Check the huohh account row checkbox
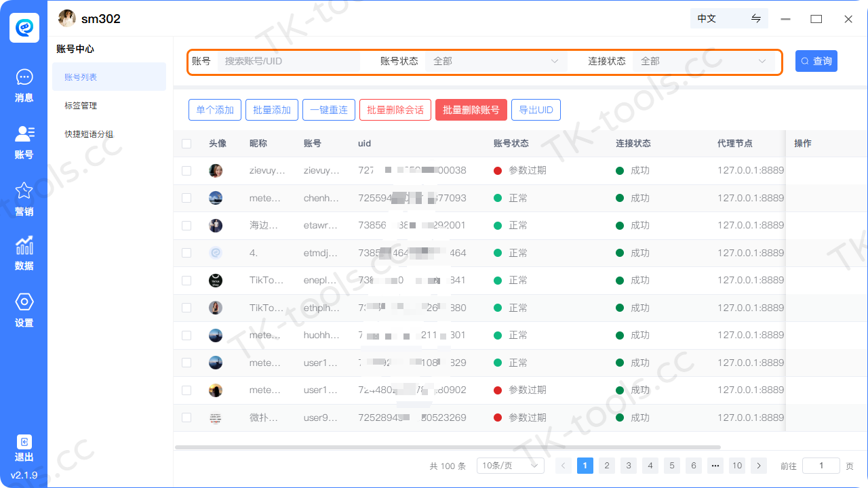 [x=186, y=335]
